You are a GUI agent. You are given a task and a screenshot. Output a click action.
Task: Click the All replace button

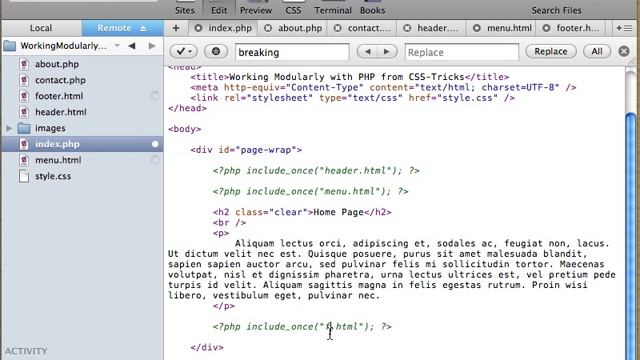coord(597,51)
